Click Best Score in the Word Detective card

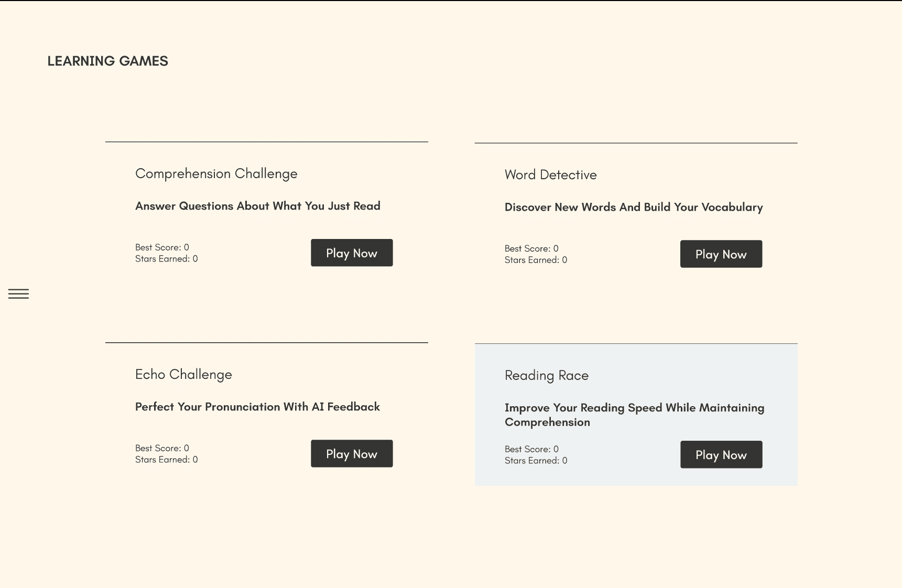pos(531,248)
